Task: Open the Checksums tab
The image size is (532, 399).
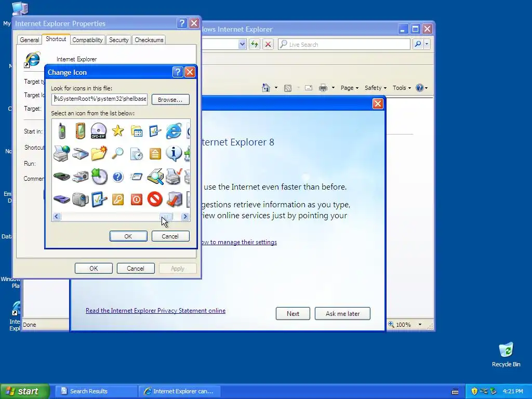Action: 149,39
